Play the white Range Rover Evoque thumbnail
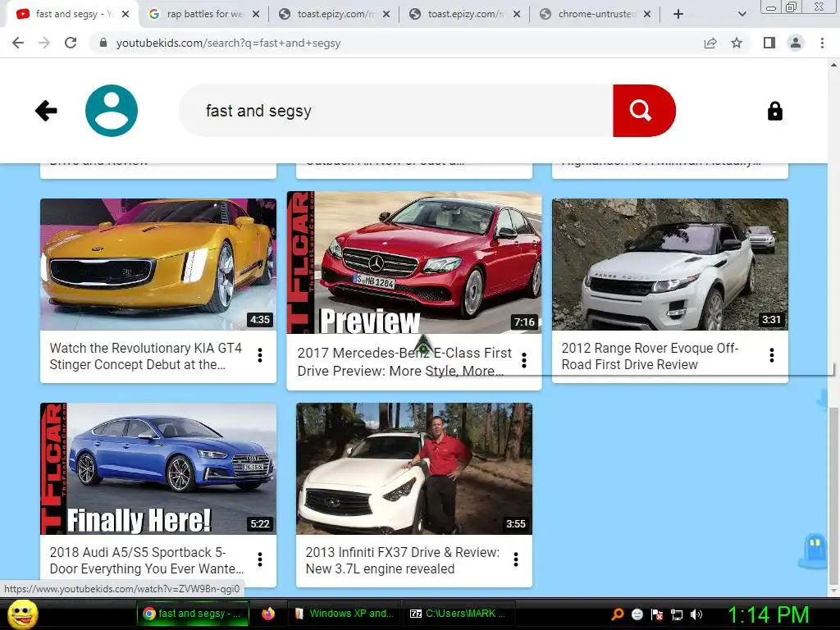This screenshot has height=630, width=840. [x=669, y=264]
